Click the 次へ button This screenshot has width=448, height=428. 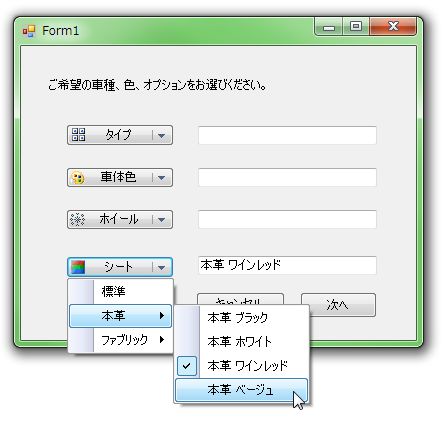point(338,305)
